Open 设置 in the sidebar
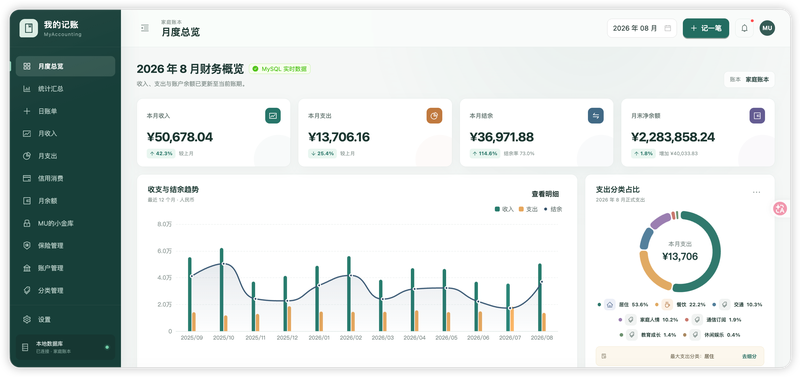The height and width of the screenshot is (377, 800). point(65,319)
